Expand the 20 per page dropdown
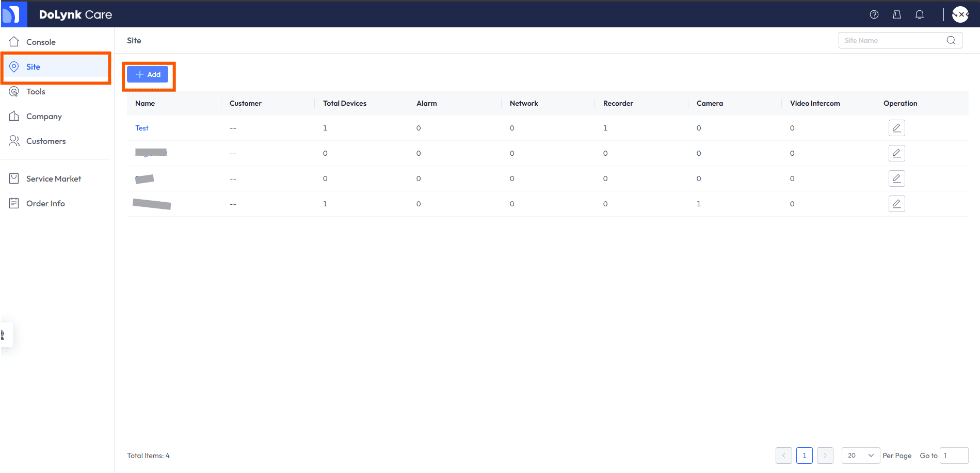980x473 pixels. pos(860,455)
